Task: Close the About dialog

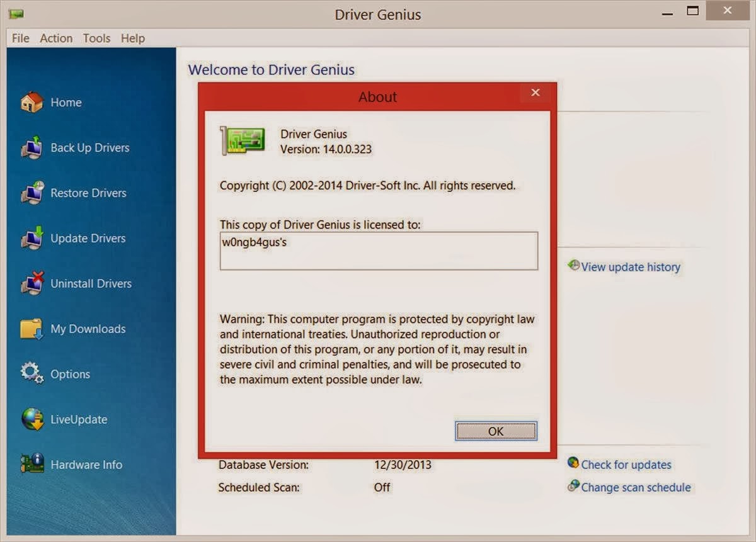Action: 535,93
